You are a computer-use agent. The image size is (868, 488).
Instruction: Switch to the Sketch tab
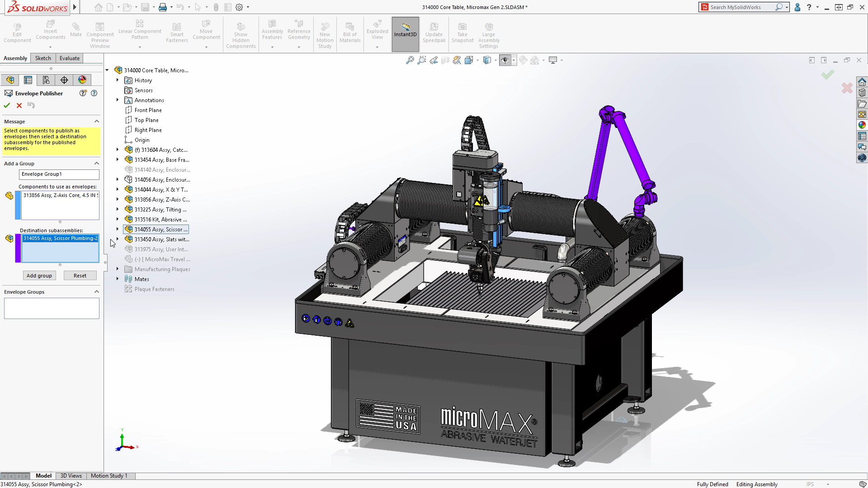(43, 58)
